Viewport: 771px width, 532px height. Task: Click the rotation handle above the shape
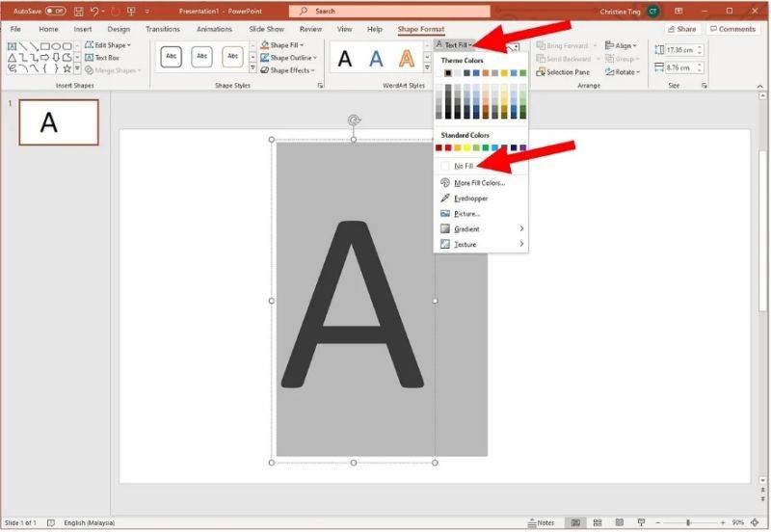click(x=354, y=120)
